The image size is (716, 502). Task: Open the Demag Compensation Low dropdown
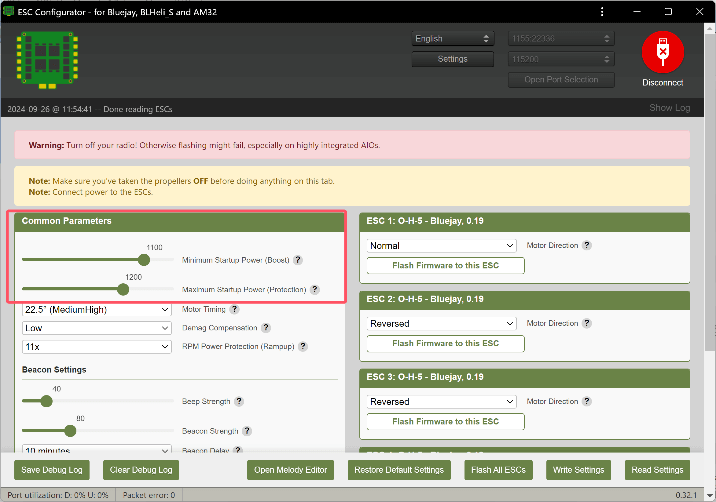tap(97, 328)
